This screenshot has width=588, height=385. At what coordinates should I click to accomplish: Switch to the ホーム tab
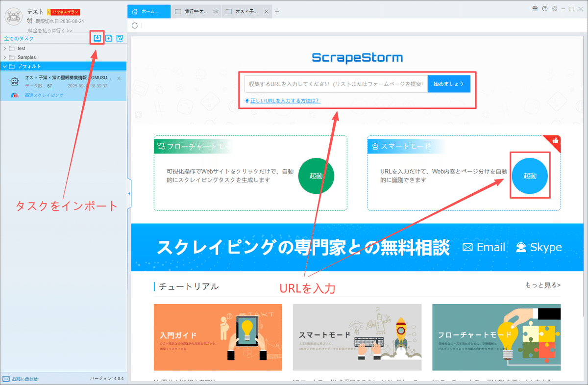[x=149, y=12]
